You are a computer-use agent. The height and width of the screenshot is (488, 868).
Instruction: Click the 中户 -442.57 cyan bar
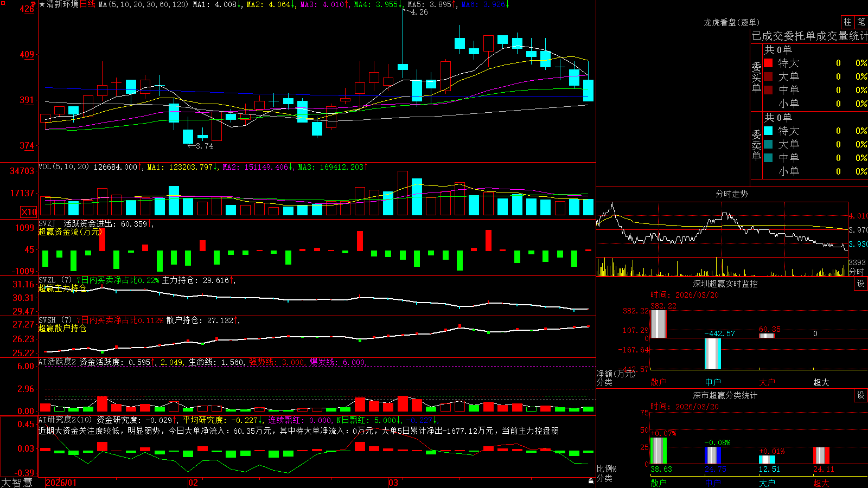[713, 354]
